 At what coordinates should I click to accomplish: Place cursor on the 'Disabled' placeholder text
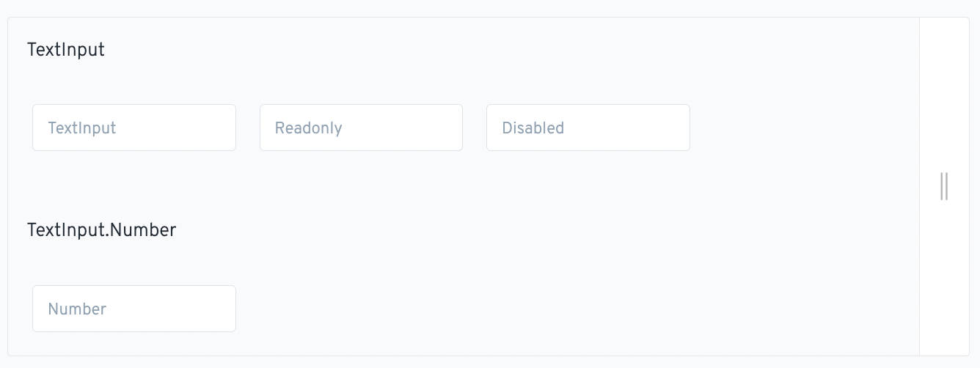click(533, 128)
